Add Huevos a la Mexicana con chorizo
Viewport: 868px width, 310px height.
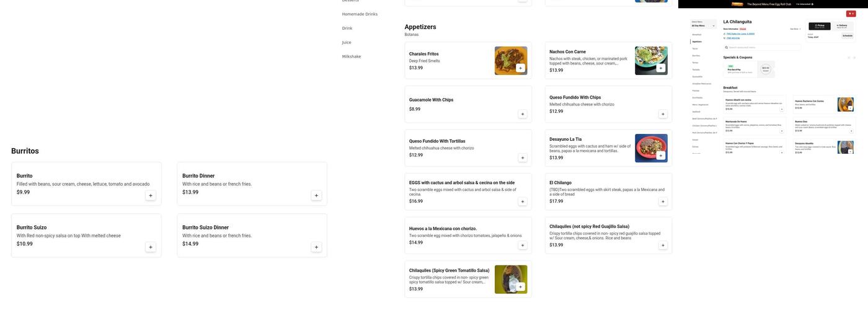click(522, 246)
